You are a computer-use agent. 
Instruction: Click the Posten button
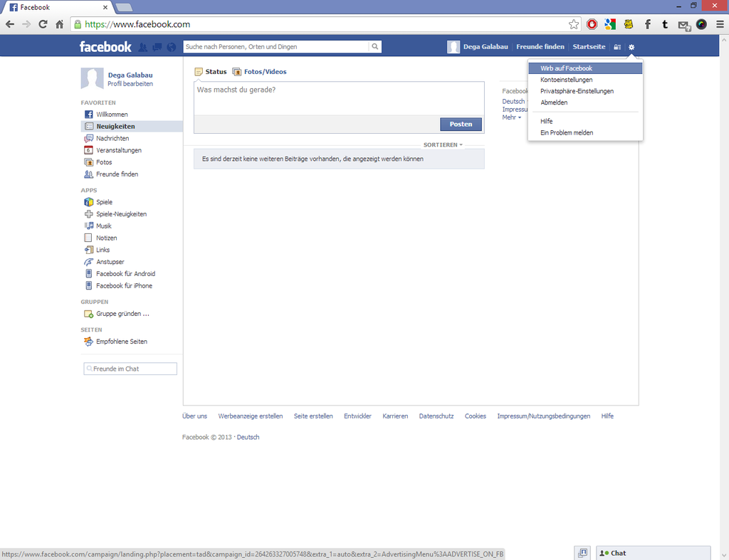[x=461, y=124]
